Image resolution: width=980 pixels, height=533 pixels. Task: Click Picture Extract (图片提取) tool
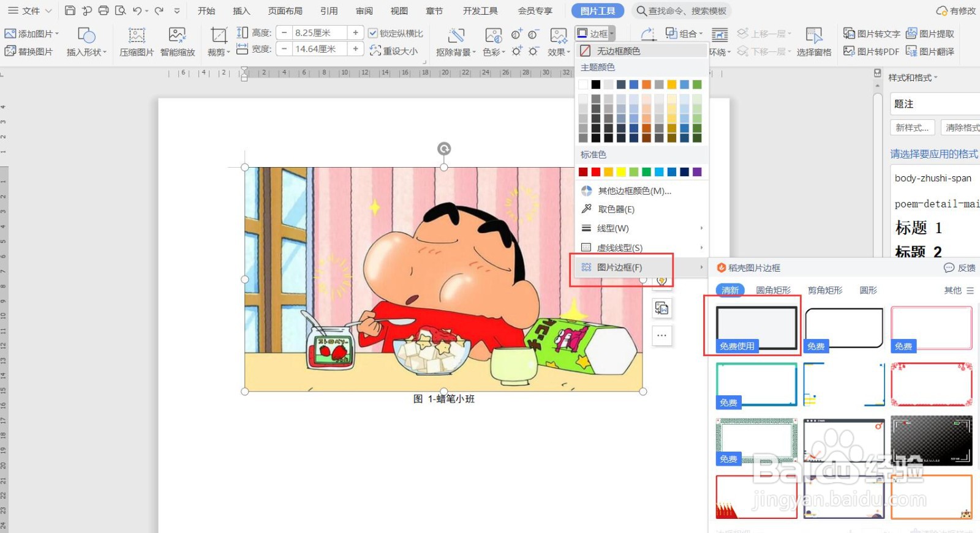930,34
